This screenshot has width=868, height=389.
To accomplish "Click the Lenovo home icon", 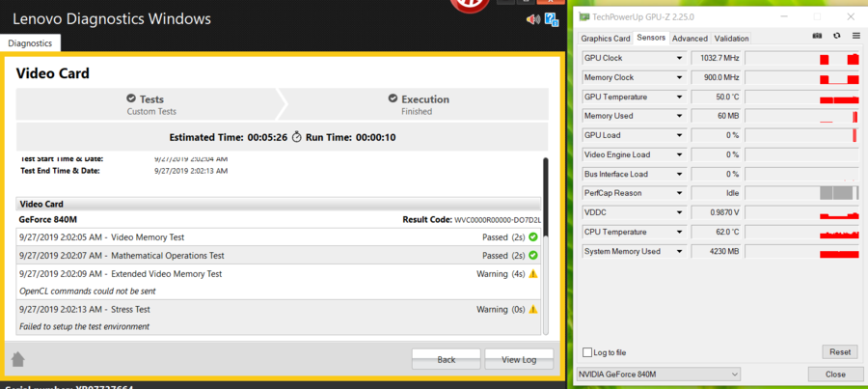I will click(17, 359).
